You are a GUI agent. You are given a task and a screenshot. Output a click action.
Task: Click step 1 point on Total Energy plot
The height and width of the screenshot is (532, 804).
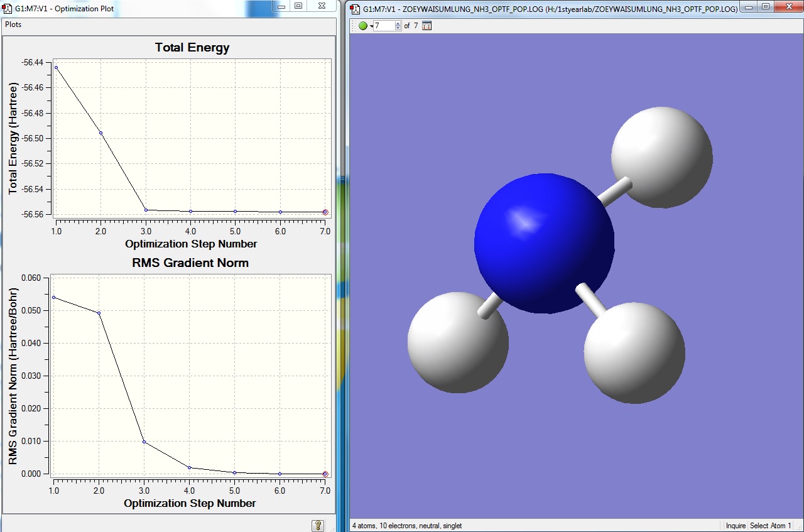(x=56, y=67)
